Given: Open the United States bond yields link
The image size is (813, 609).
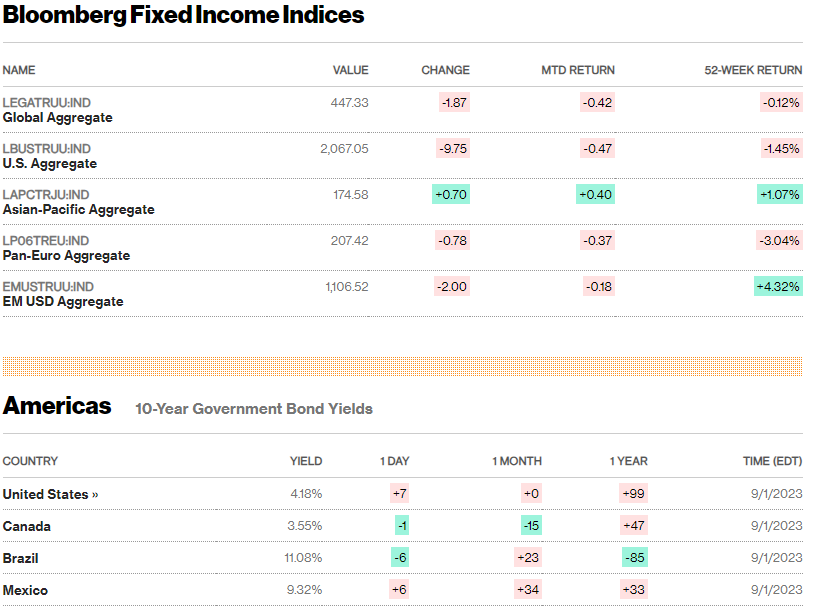Looking at the screenshot, I should click(50, 494).
